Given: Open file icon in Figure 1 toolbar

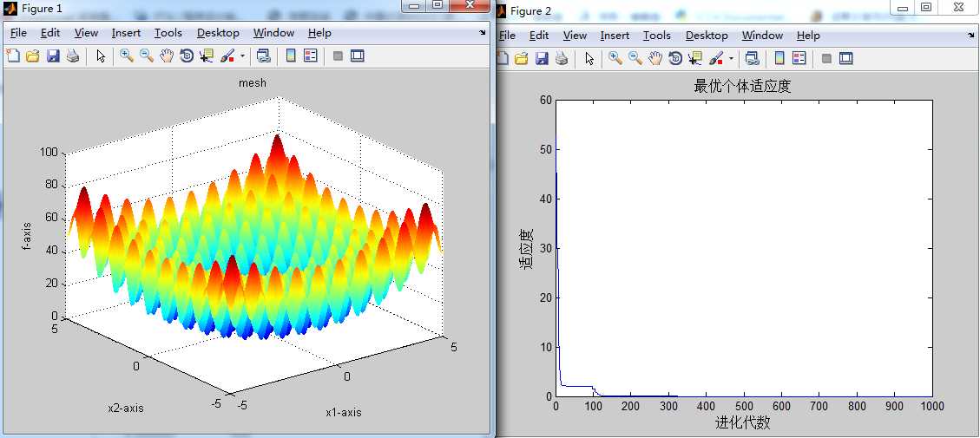Looking at the screenshot, I should [x=32, y=56].
